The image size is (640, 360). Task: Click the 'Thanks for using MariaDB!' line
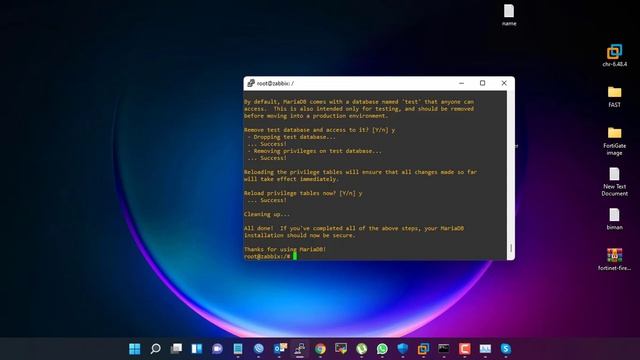pyautogui.click(x=285, y=249)
